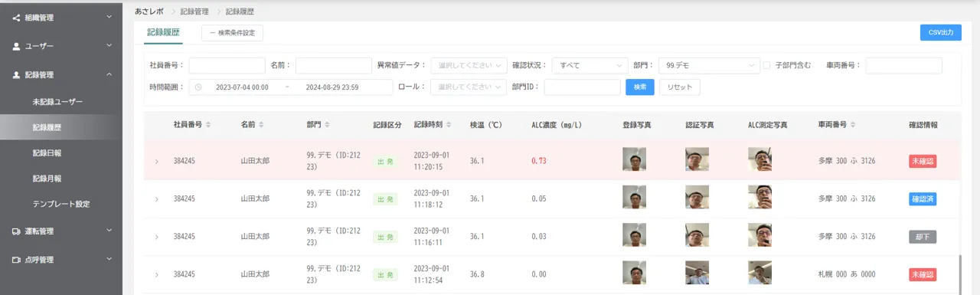This screenshot has height=295, width=980.
Task: Click 未確認 badge in 11:20:15 row
Action: pos(923,161)
